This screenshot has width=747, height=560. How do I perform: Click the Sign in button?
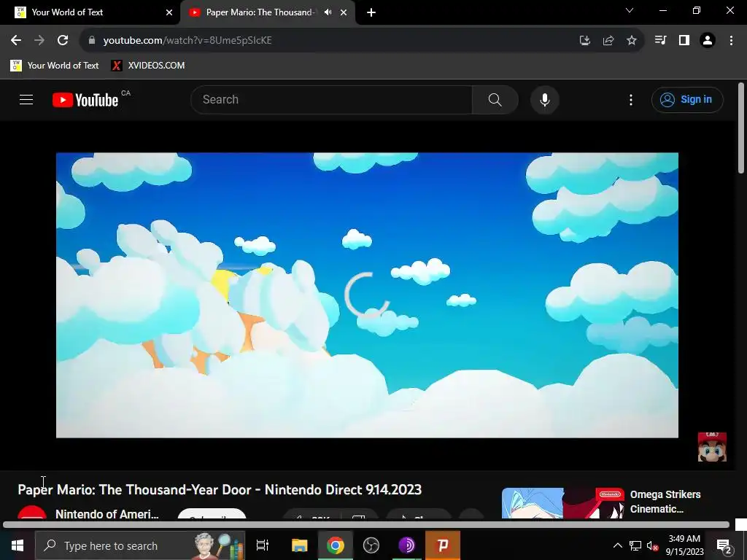click(687, 99)
